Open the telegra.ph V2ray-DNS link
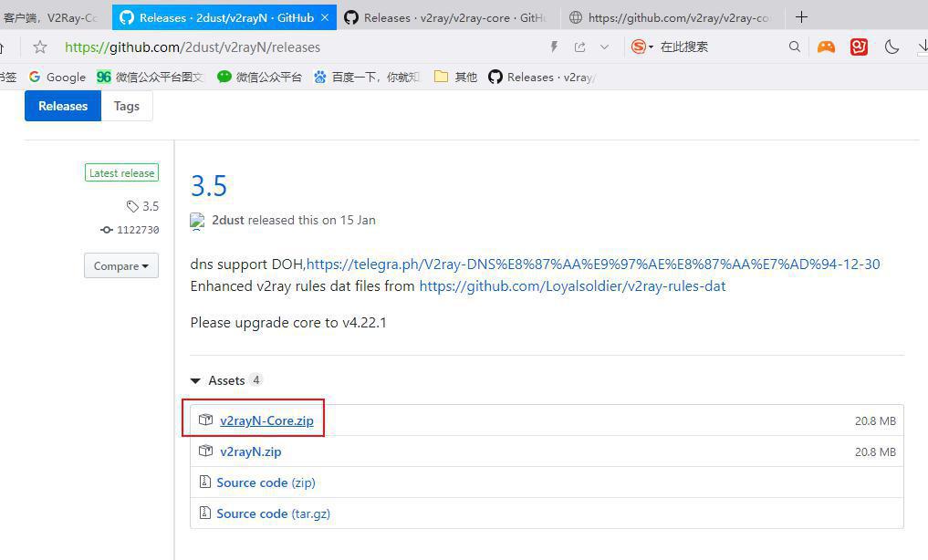Screen dimensions: 928x560 (593, 264)
